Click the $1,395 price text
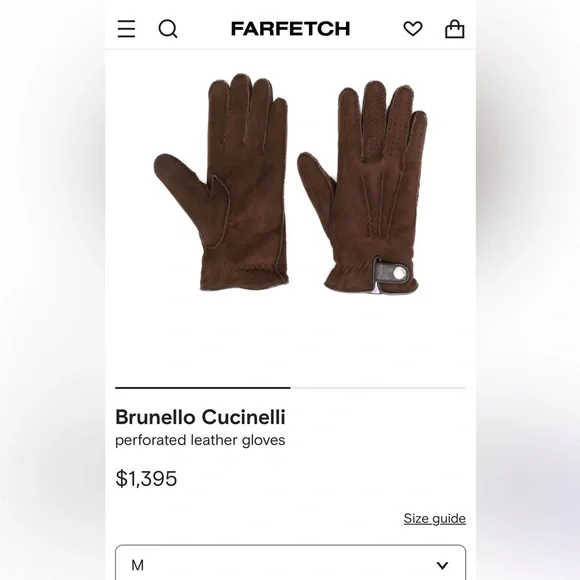Image resolution: width=580 pixels, height=580 pixels. [x=146, y=478]
